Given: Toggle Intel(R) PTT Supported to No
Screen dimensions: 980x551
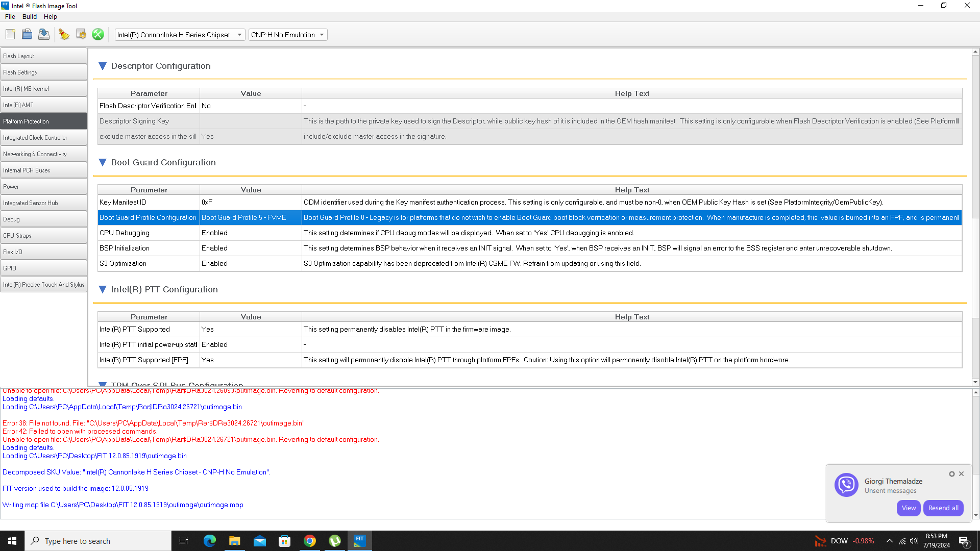Looking at the screenshot, I should point(250,329).
